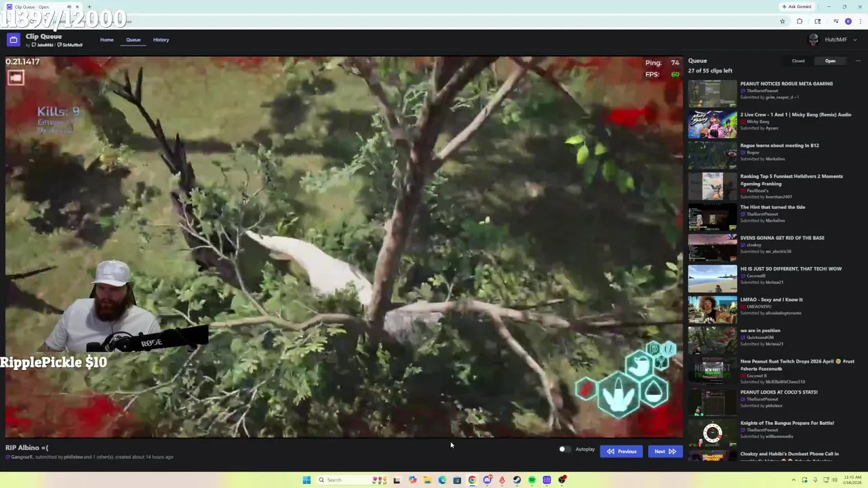Toggle the Autoplay switch
This screenshot has height=488, width=868.
click(x=564, y=449)
